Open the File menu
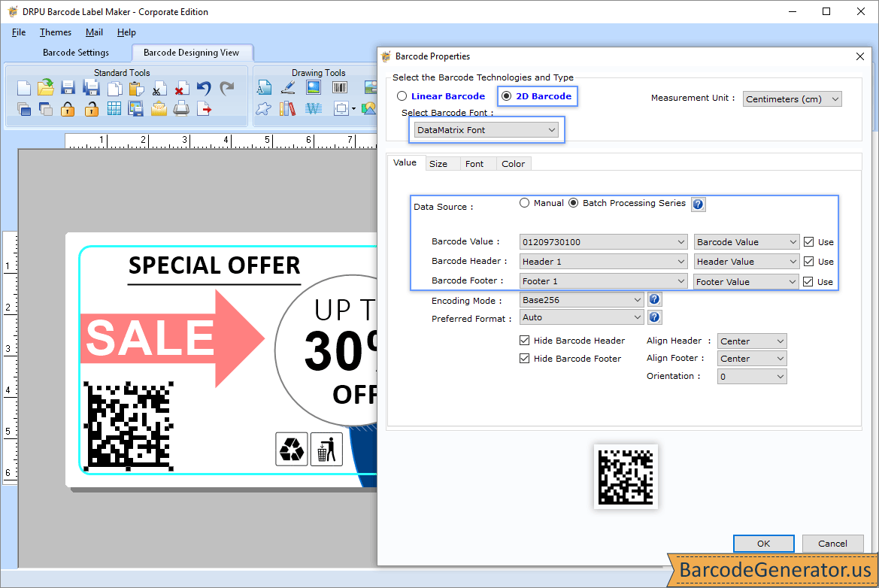This screenshot has height=588, width=879. pos(19,32)
